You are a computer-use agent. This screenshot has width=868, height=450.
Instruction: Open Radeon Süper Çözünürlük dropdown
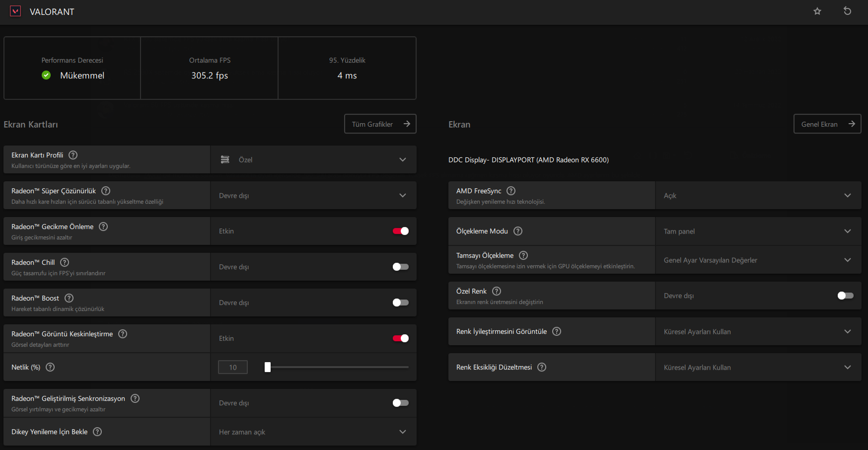313,195
